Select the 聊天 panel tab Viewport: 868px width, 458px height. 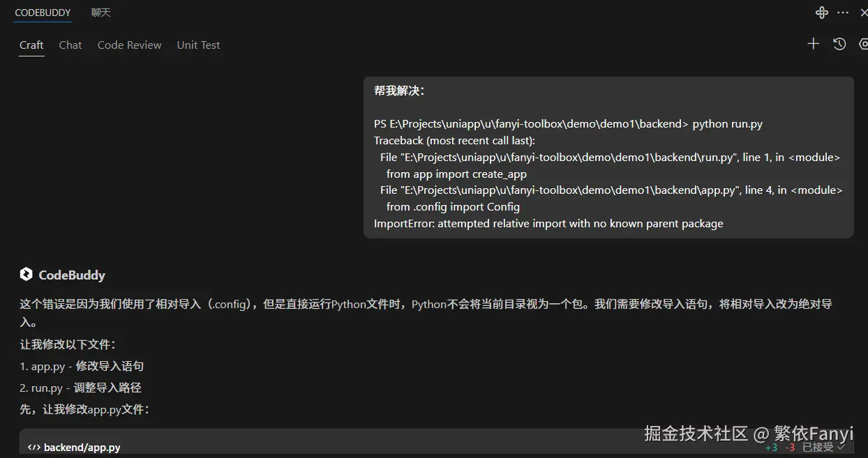click(101, 13)
